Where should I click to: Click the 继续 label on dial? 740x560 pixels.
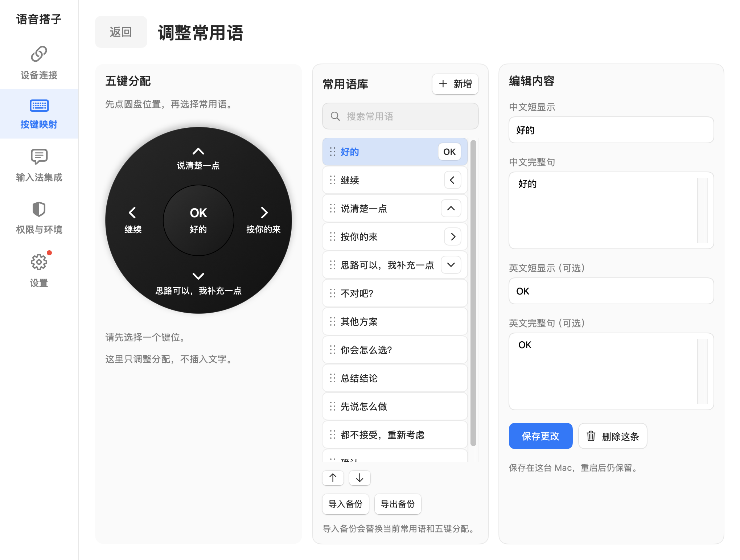[x=133, y=229]
